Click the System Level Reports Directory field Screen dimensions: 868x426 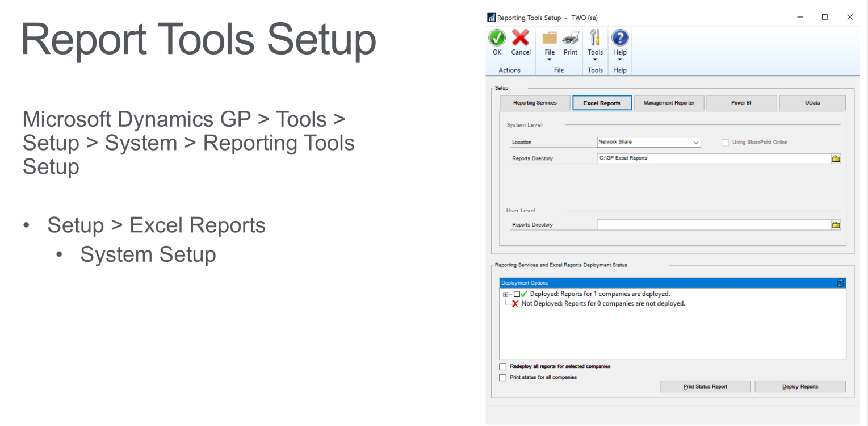coord(714,158)
